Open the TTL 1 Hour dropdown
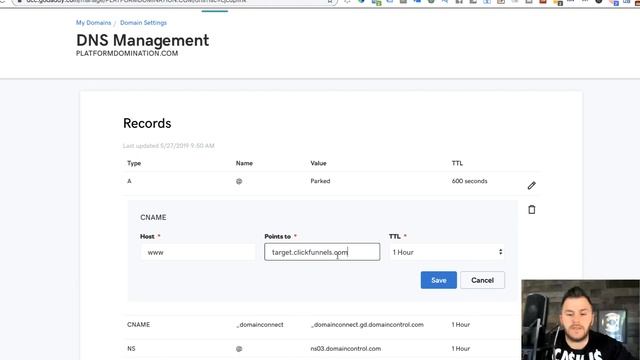Image resolution: width=640 pixels, height=360 pixels. 447,252
